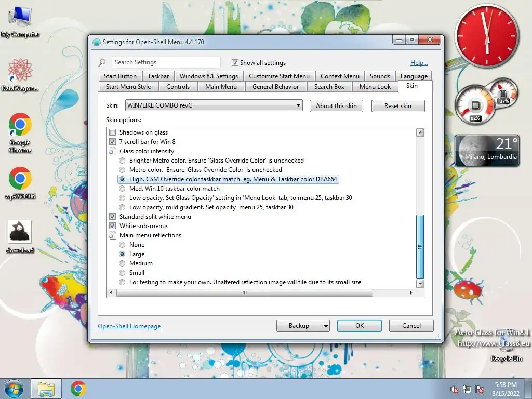Launch Chrome from the taskbar
Image resolution: width=532 pixels, height=399 pixels.
click(78, 389)
